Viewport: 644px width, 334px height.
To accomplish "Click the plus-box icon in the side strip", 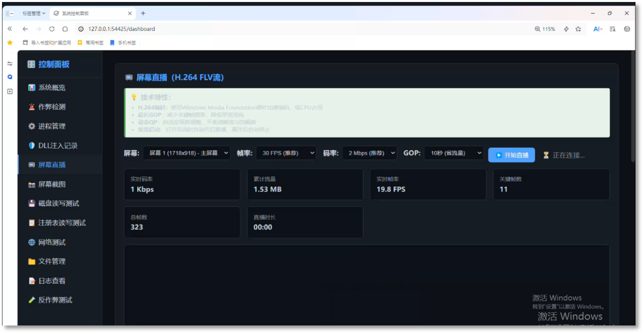I will pyautogui.click(x=9, y=92).
